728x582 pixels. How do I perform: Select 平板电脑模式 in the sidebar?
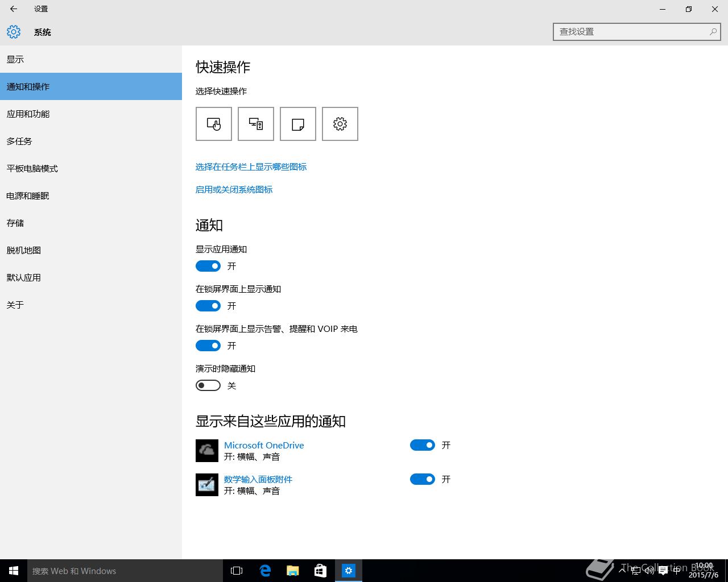coord(91,168)
